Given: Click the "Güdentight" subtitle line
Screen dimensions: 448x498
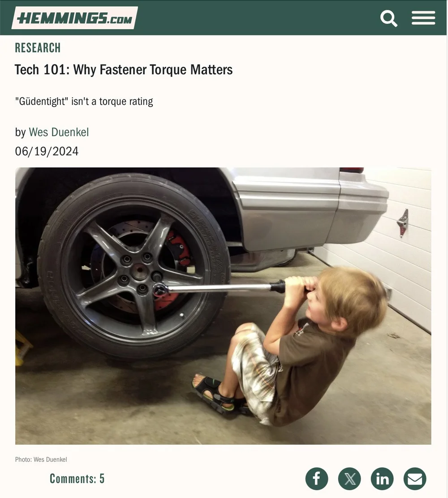Looking at the screenshot, I should (x=84, y=101).
